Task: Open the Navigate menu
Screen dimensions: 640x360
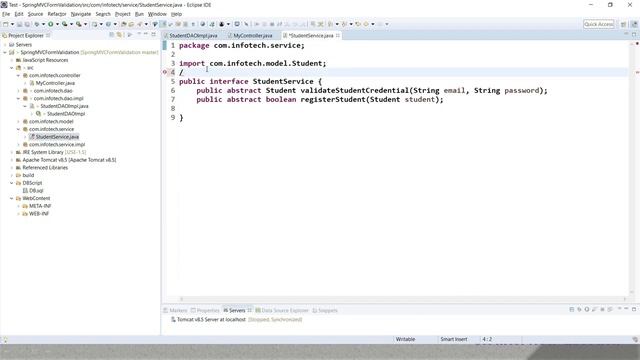Action: 81,14
